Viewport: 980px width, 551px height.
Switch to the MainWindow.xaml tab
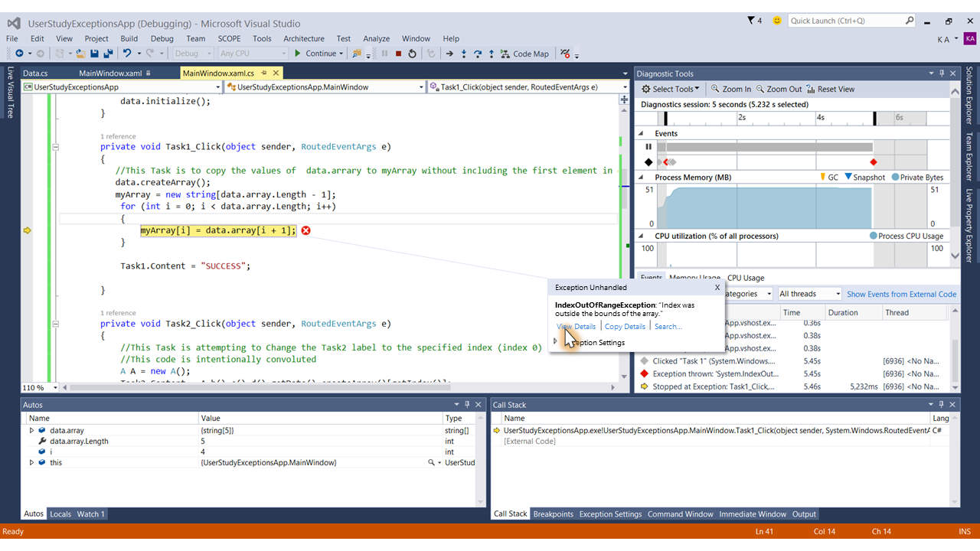[x=109, y=73]
